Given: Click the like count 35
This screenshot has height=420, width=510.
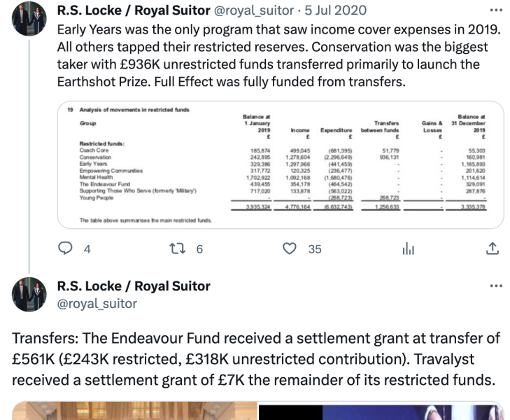Looking at the screenshot, I should (315, 249).
